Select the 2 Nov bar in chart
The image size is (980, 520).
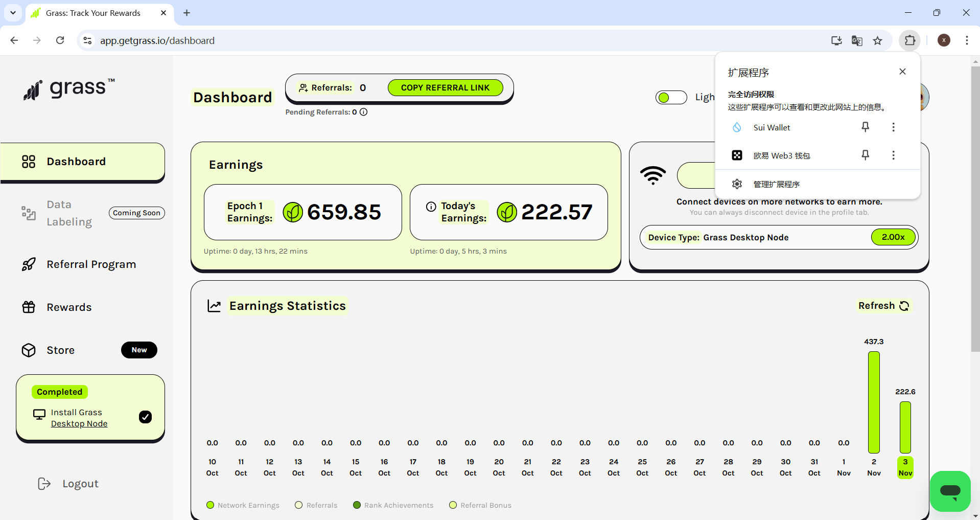(x=874, y=402)
